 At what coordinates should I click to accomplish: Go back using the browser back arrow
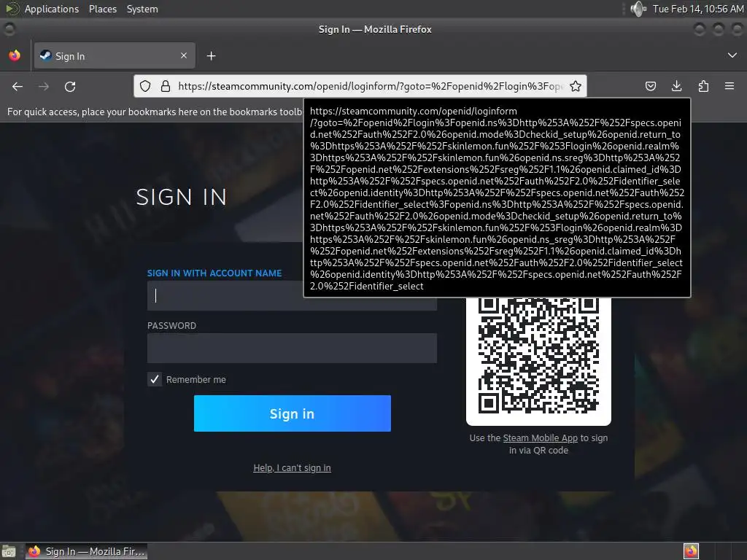[x=18, y=86]
